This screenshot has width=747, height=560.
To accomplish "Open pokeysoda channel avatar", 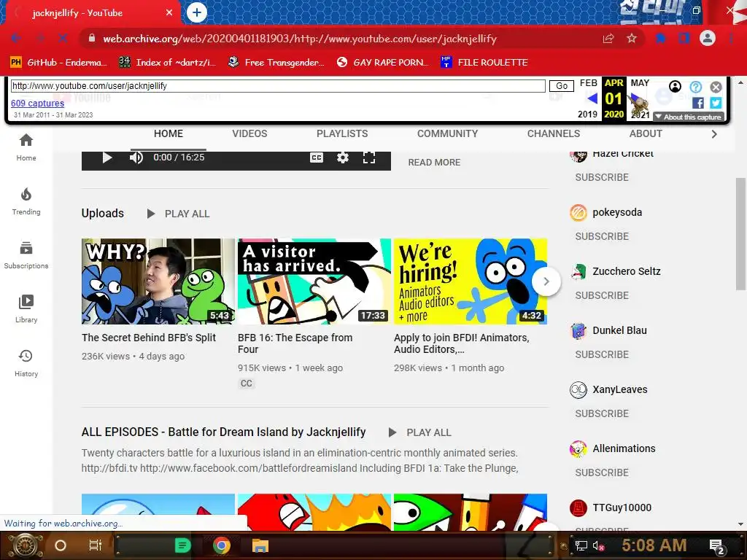I will [x=578, y=212].
